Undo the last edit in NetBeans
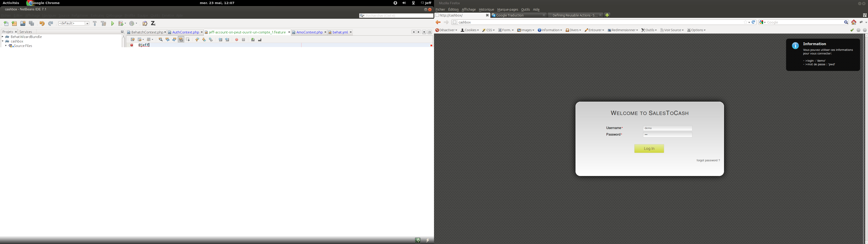 coord(42,23)
